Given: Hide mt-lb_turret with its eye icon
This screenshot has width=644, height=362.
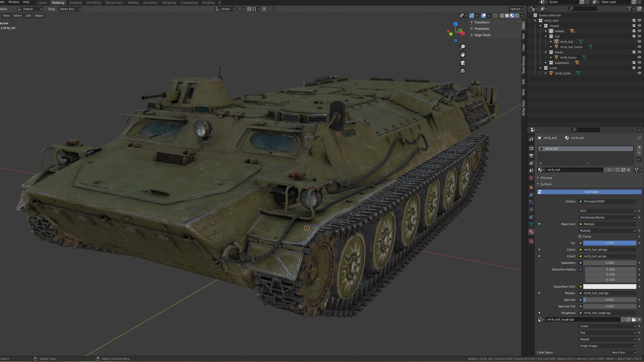Looking at the screenshot, I should click(x=639, y=73).
